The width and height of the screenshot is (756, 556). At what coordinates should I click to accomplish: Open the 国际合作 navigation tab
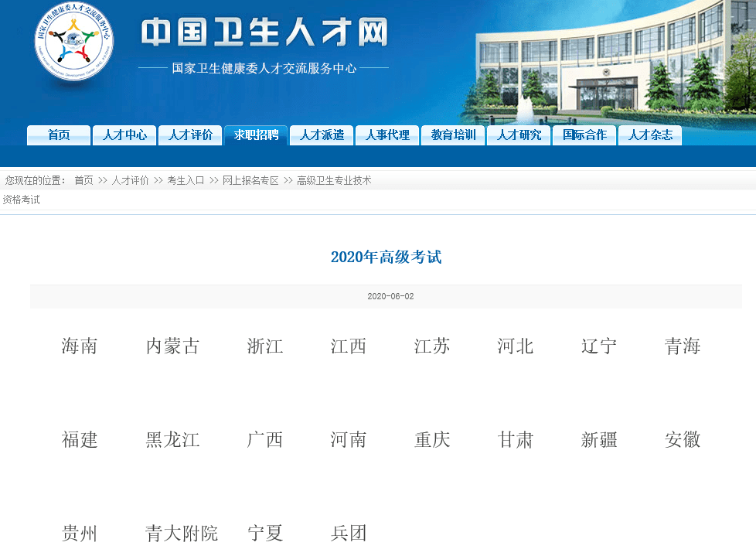tap(584, 135)
